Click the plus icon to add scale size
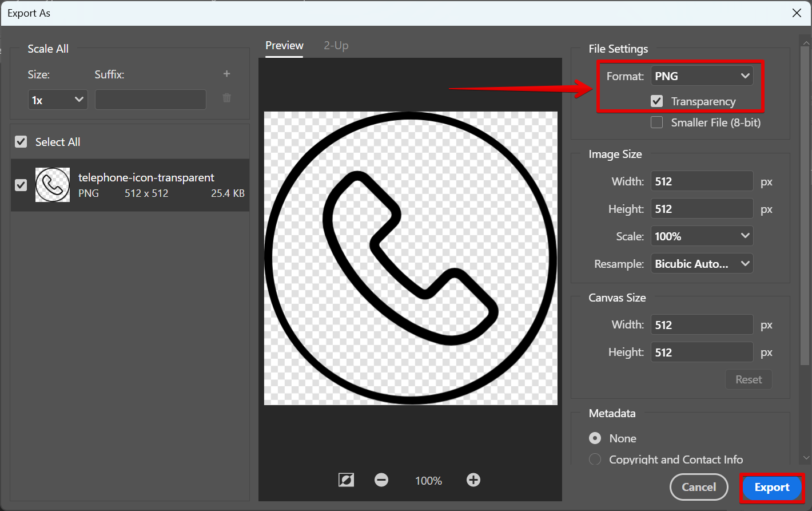The image size is (812, 511). point(226,74)
